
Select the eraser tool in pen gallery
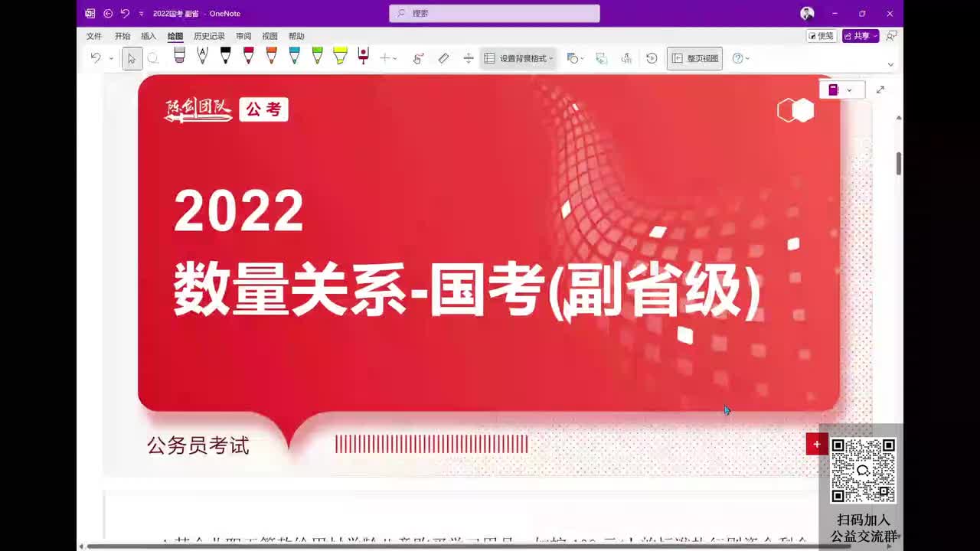tap(179, 55)
